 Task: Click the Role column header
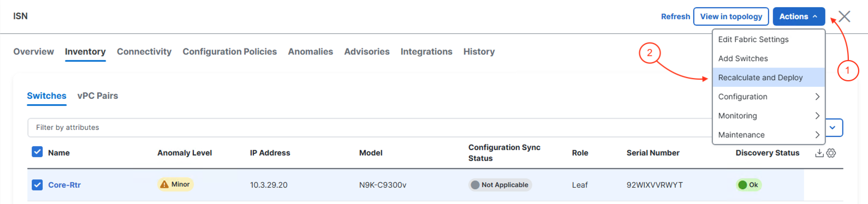point(580,153)
